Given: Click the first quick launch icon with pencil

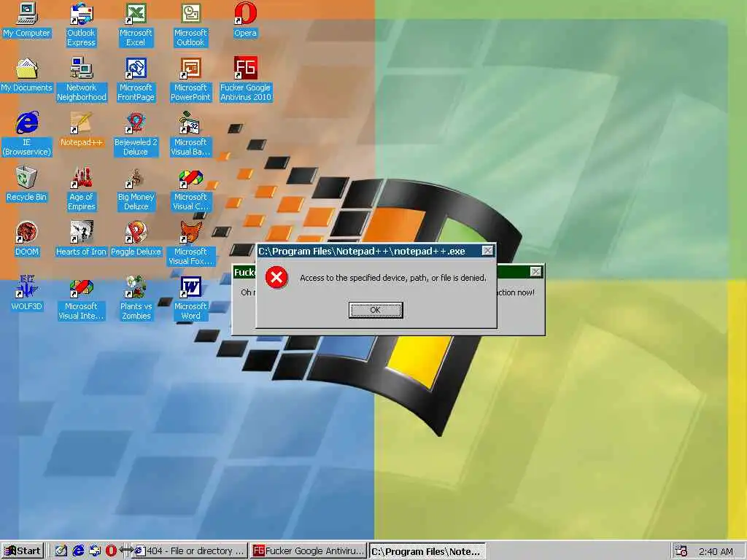Looking at the screenshot, I should click(x=61, y=551).
